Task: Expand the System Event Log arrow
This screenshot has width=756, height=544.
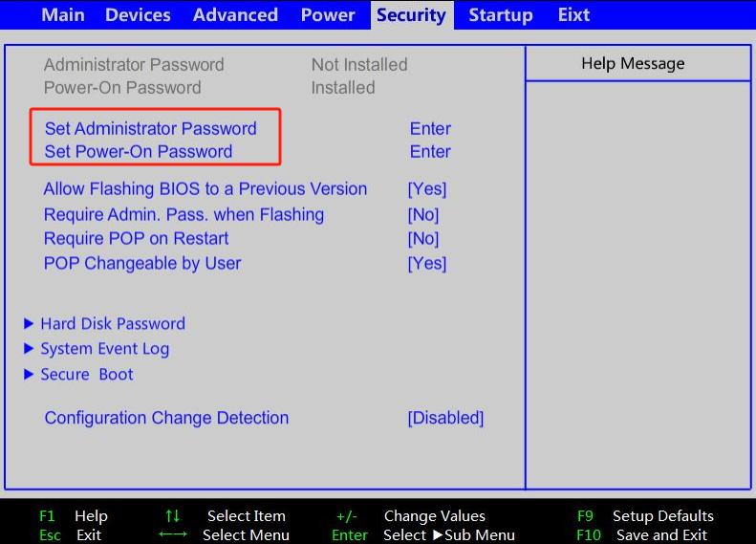Action: (x=30, y=349)
